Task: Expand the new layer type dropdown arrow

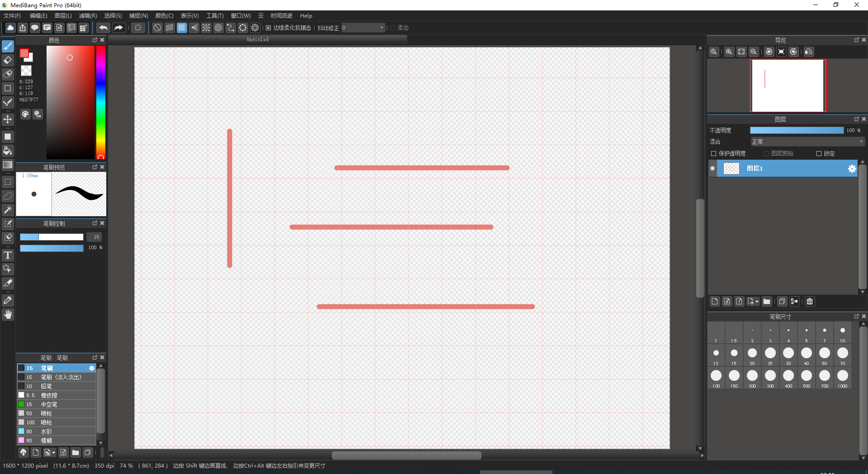Action: click(x=756, y=302)
